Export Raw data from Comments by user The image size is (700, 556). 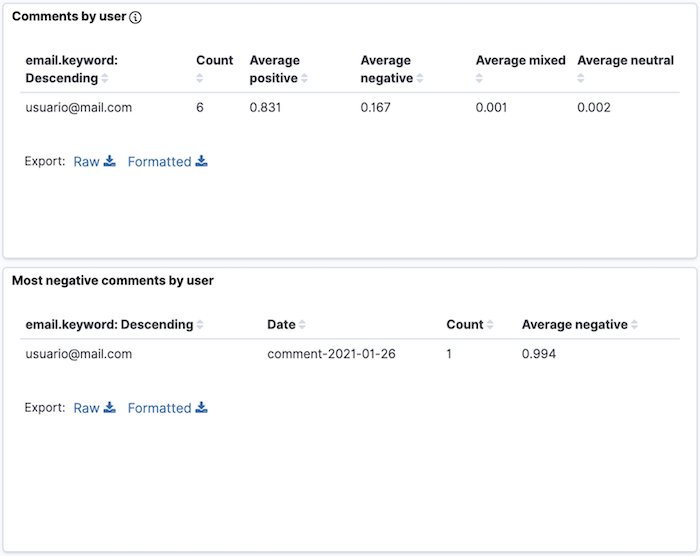point(95,161)
